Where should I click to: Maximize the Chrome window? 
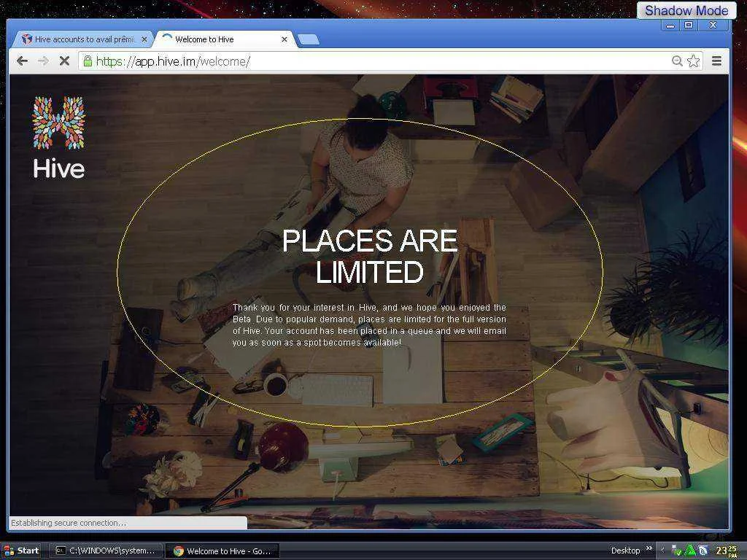pyautogui.click(x=689, y=26)
